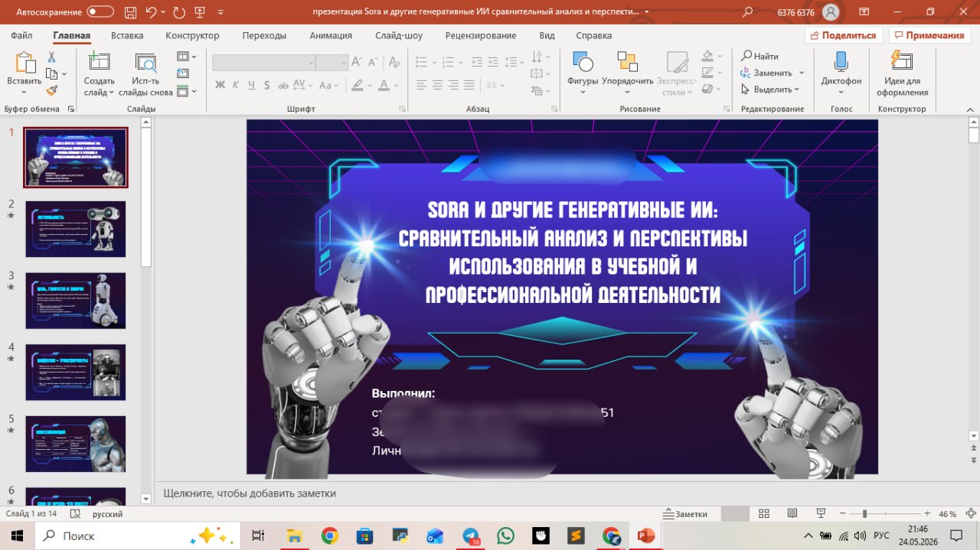Click the Фигуры shapes icon
The height and width of the screenshot is (550, 980).
(583, 63)
